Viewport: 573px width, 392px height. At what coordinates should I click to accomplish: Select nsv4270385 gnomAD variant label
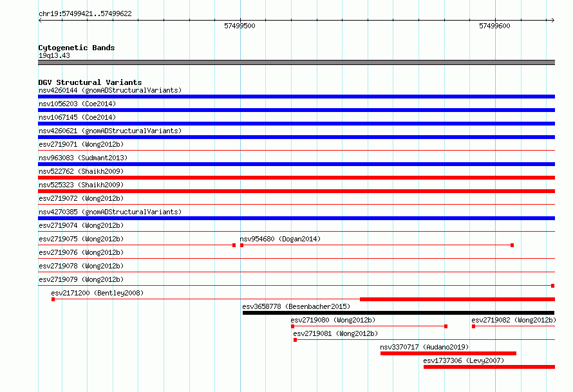pos(110,212)
